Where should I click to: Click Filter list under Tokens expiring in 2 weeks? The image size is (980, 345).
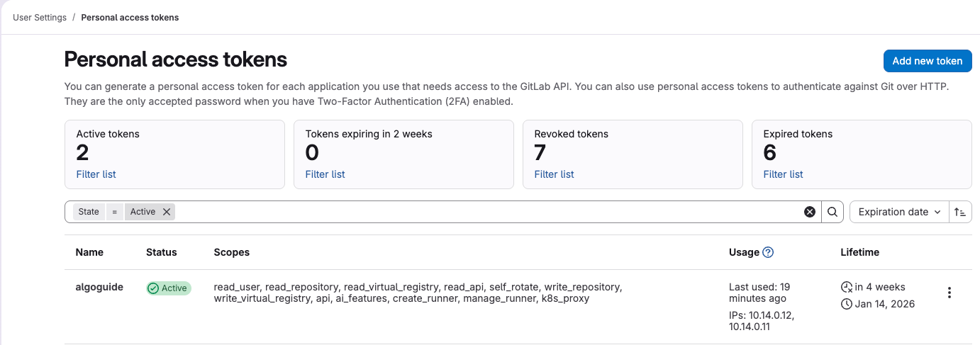tap(325, 174)
